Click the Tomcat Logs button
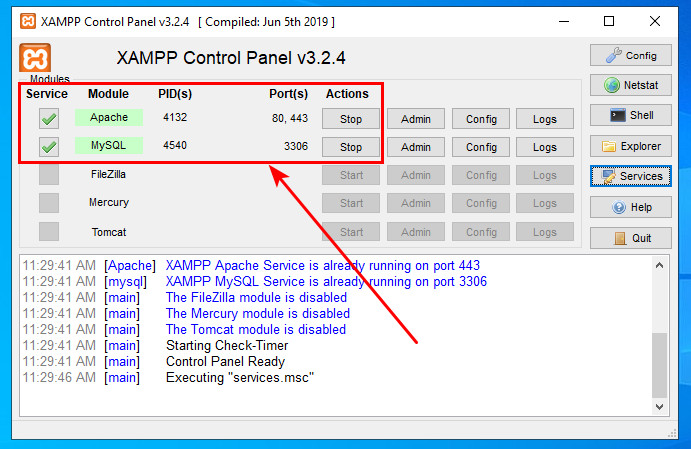Image resolution: width=691 pixels, height=449 pixels. [545, 232]
